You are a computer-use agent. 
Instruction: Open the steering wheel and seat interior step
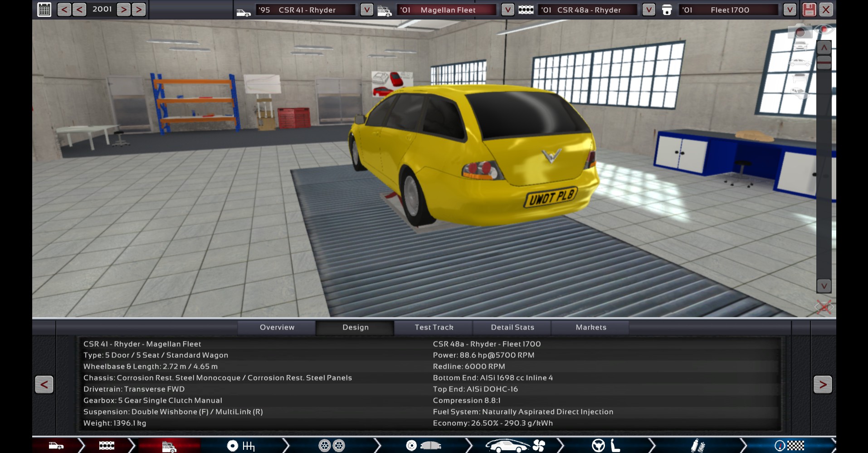coord(606,446)
